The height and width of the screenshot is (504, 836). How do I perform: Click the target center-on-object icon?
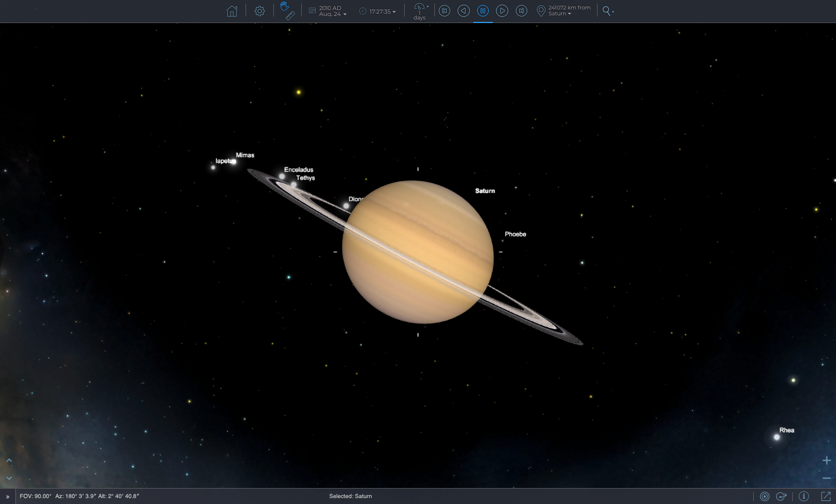pyautogui.click(x=764, y=496)
